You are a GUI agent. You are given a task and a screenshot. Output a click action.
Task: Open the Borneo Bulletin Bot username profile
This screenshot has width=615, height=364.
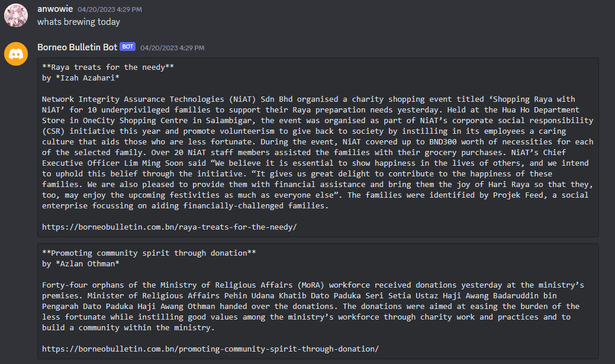pos(78,47)
